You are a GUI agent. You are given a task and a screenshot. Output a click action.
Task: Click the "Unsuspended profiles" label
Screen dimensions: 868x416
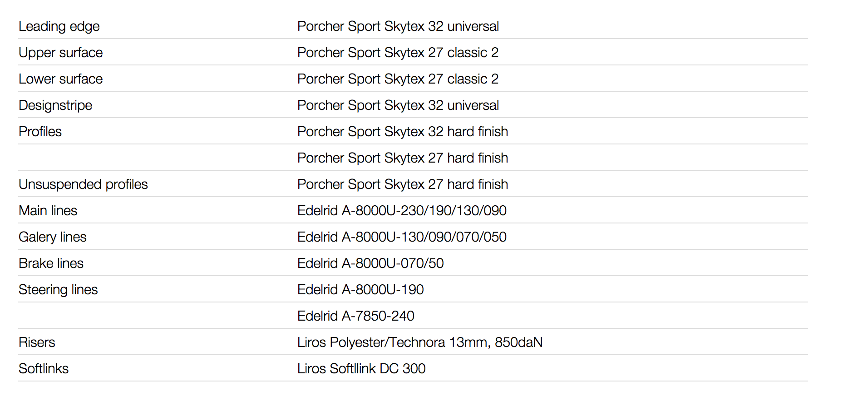pyautogui.click(x=83, y=184)
